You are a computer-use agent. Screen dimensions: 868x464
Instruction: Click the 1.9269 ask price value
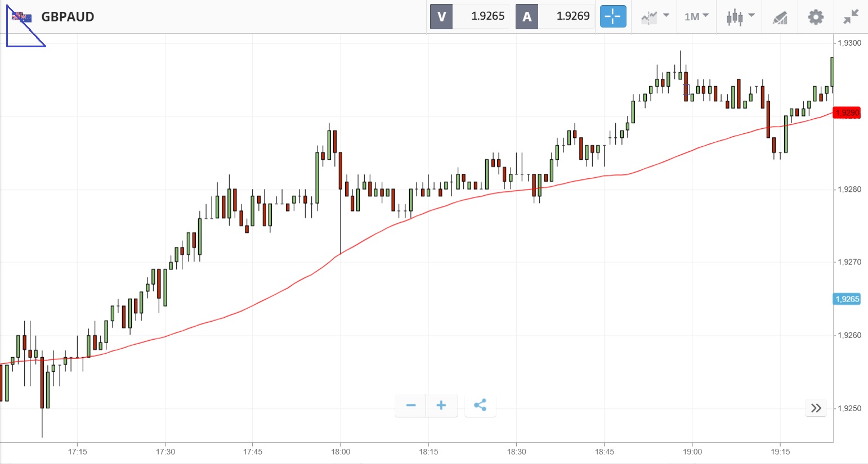click(x=572, y=16)
